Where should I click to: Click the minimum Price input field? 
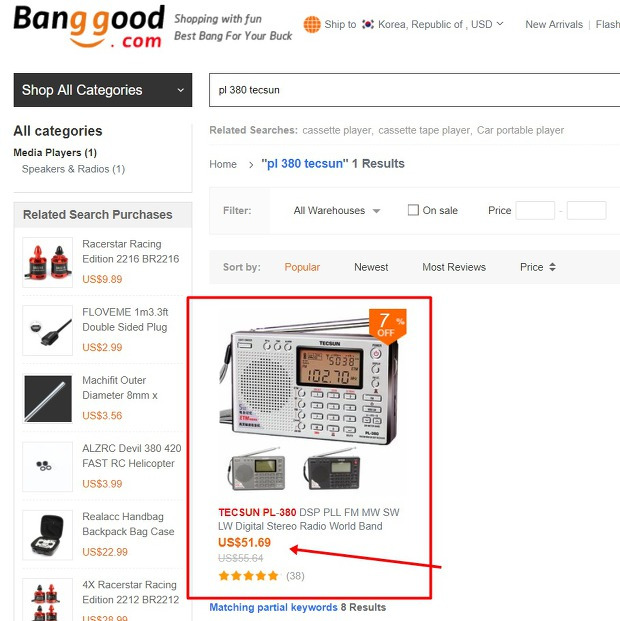(x=535, y=210)
